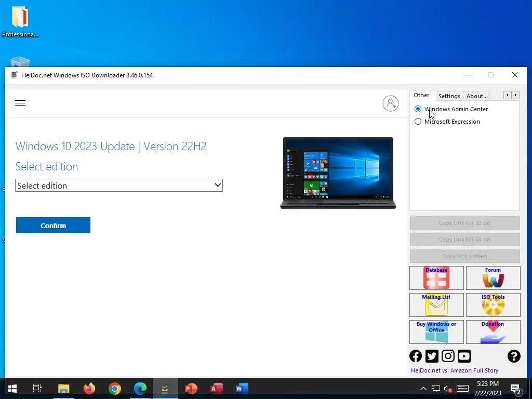532x399 pixels.
Task: Open the Donation tile
Action: pyautogui.click(x=493, y=332)
